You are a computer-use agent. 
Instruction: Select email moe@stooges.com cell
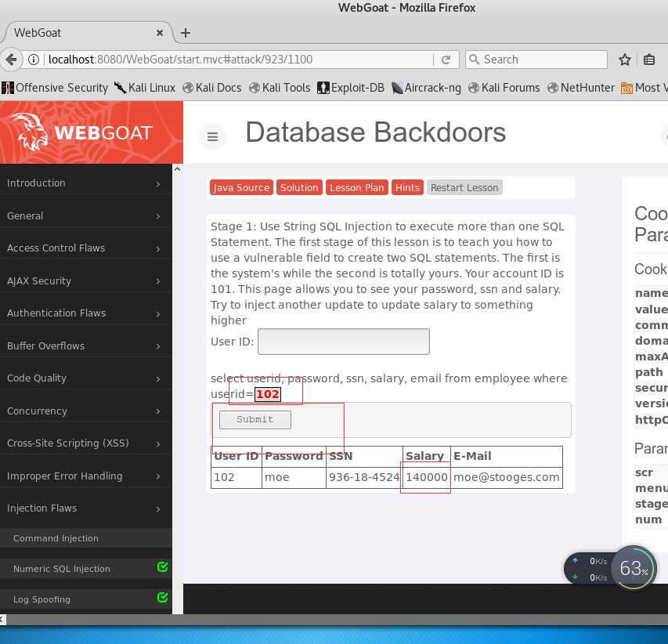pos(507,477)
